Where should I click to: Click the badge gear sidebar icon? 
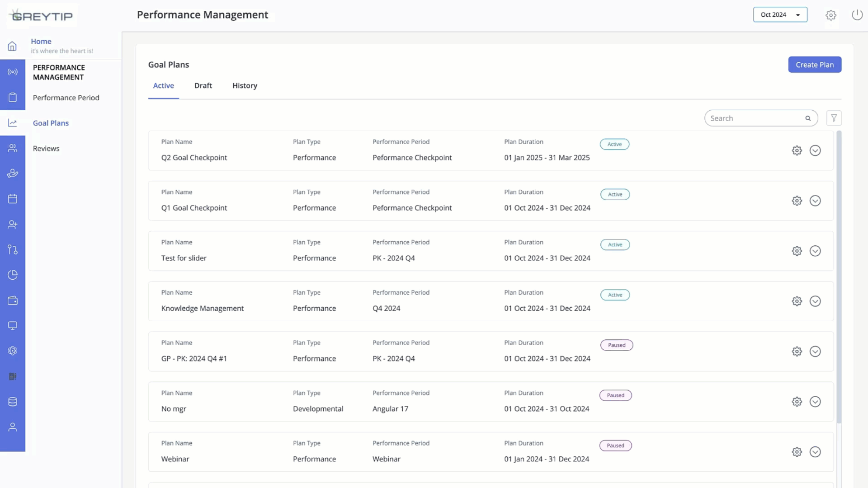point(12,351)
